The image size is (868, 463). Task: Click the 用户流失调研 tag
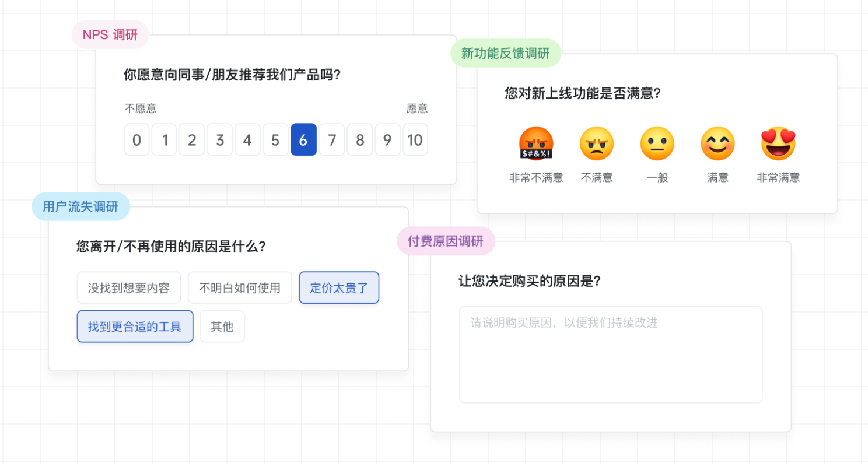click(x=80, y=206)
